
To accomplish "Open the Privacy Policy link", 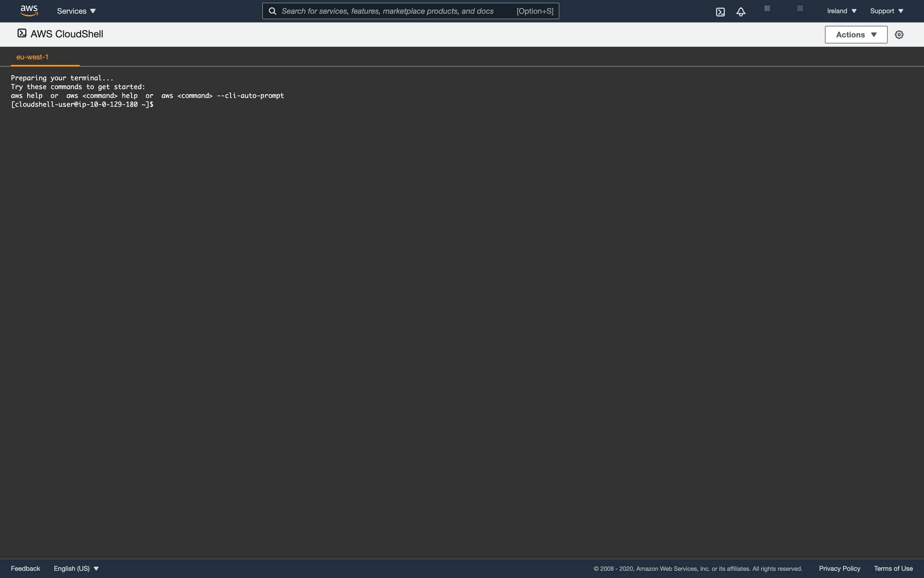I will pyautogui.click(x=839, y=568).
